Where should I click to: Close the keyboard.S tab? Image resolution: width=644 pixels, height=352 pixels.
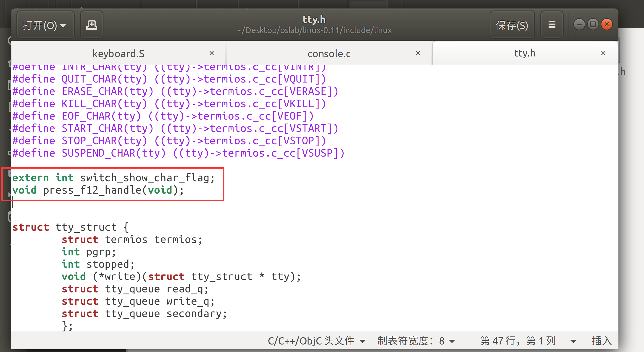pos(211,53)
